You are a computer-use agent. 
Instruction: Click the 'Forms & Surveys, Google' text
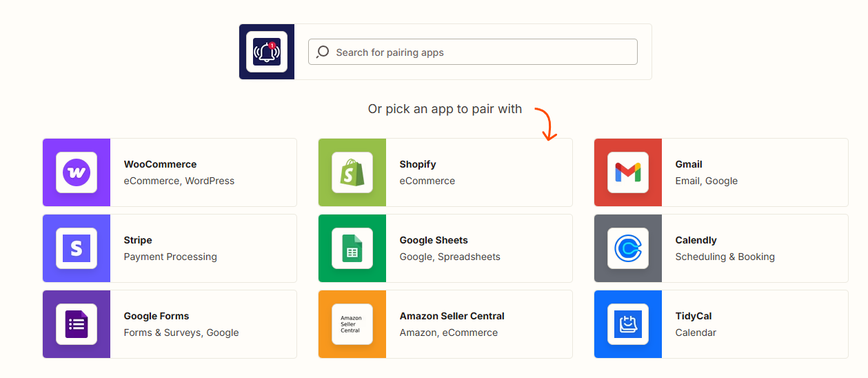tap(181, 332)
